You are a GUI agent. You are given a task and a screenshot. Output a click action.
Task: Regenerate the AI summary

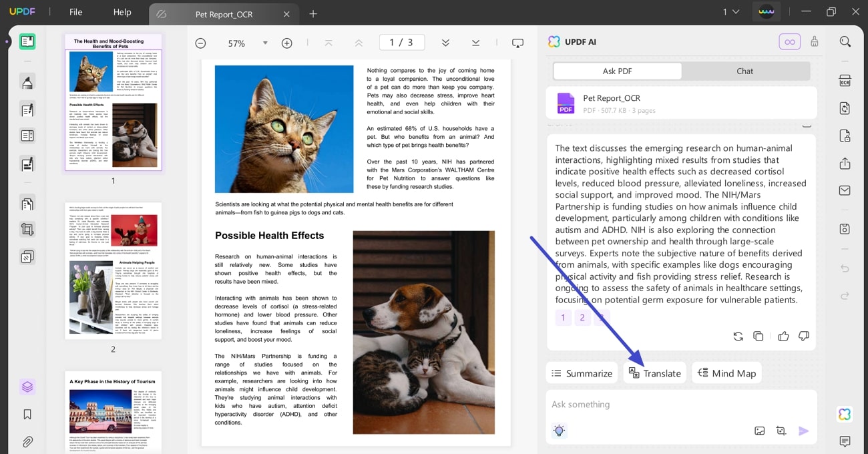(738, 336)
